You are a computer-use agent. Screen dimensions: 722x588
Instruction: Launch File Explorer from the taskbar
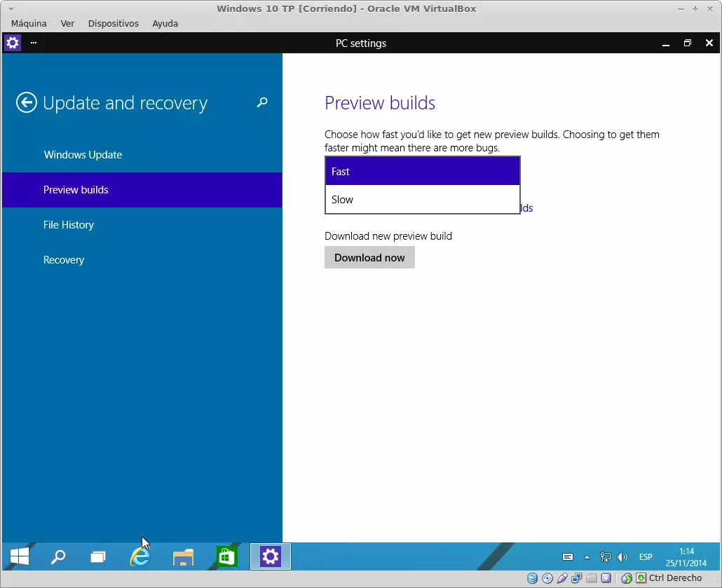point(183,557)
